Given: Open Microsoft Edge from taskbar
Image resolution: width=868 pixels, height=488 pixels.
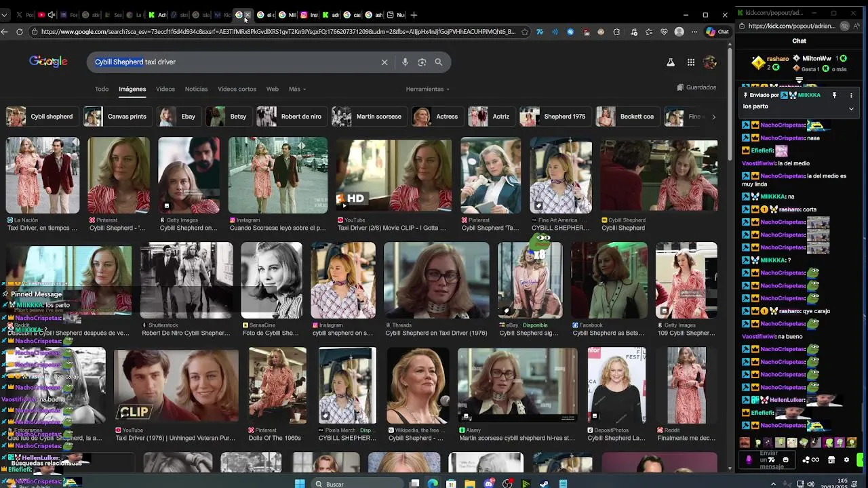Looking at the screenshot, I should pos(433,484).
